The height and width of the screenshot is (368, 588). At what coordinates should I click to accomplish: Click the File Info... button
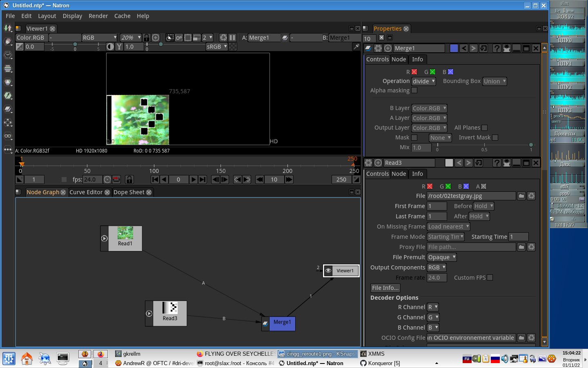click(x=385, y=288)
